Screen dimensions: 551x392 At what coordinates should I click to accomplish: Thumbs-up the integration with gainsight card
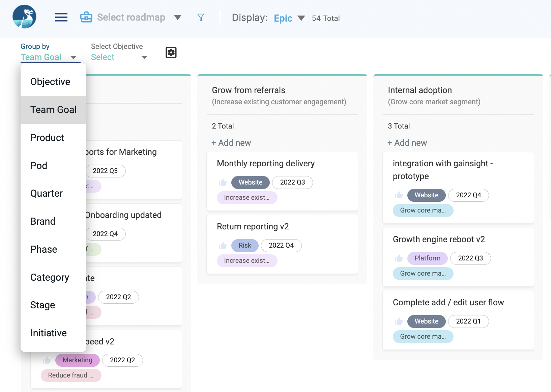pyautogui.click(x=399, y=195)
